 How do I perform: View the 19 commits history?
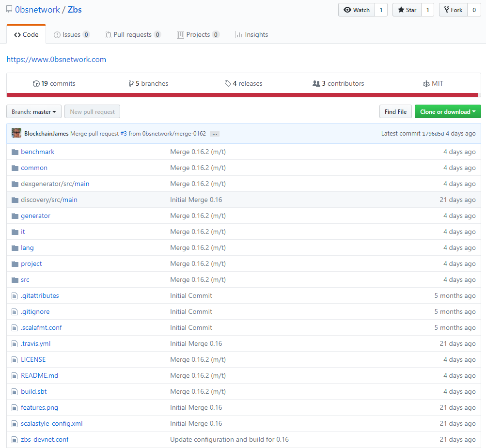coord(54,84)
